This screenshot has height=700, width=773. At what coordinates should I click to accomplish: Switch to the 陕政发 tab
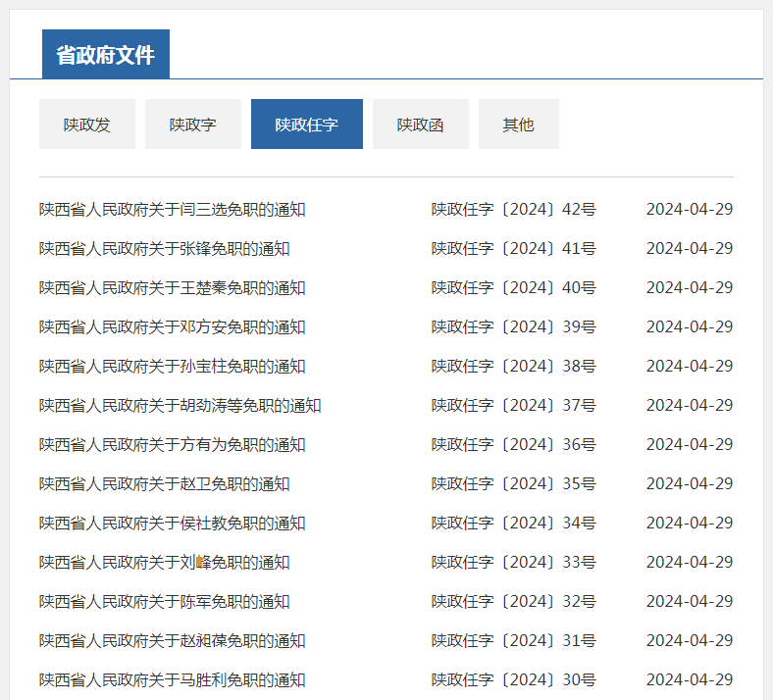tap(86, 125)
